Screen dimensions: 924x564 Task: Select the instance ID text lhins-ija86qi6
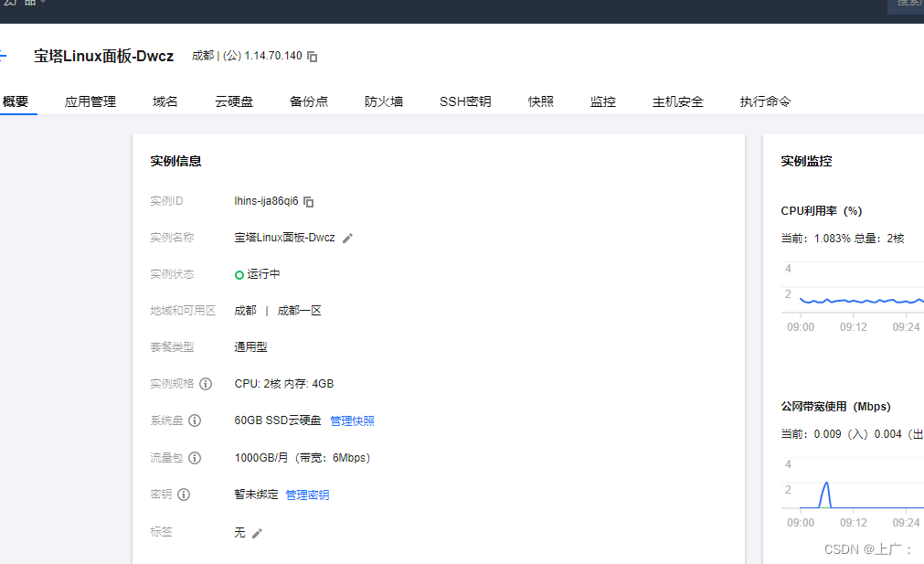tap(266, 201)
